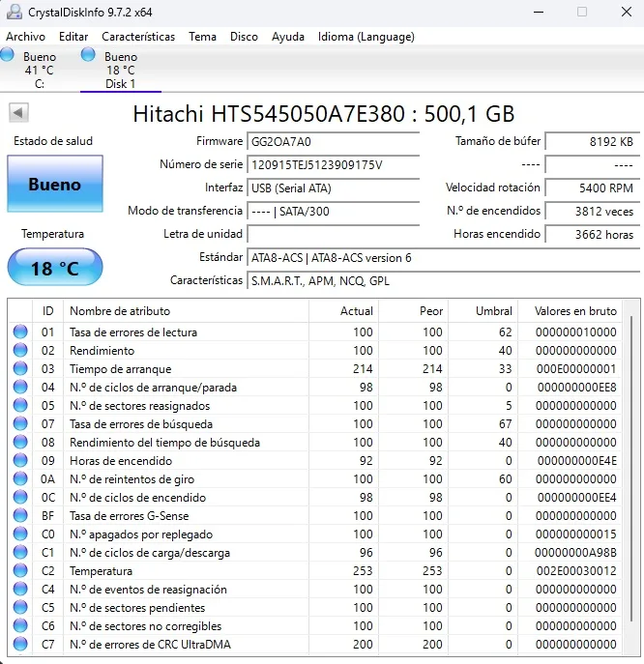Click status orb for N.º de sectores reasignados

(x=20, y=406)
